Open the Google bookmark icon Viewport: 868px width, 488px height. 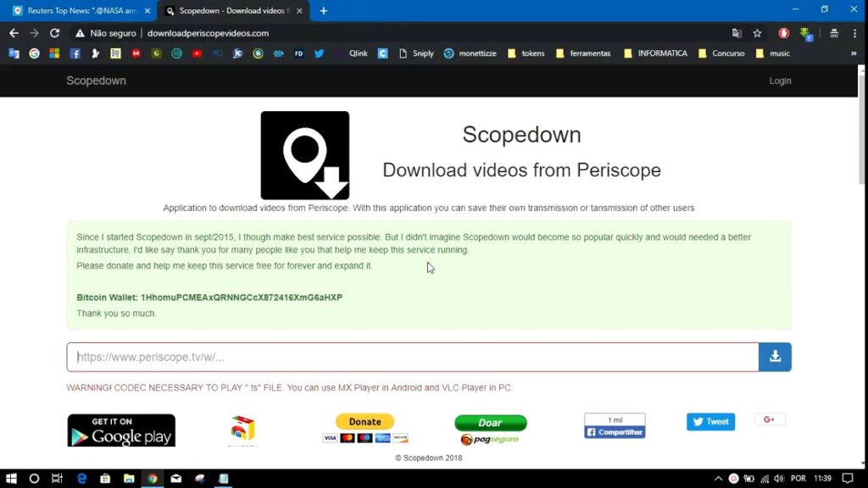34,53
